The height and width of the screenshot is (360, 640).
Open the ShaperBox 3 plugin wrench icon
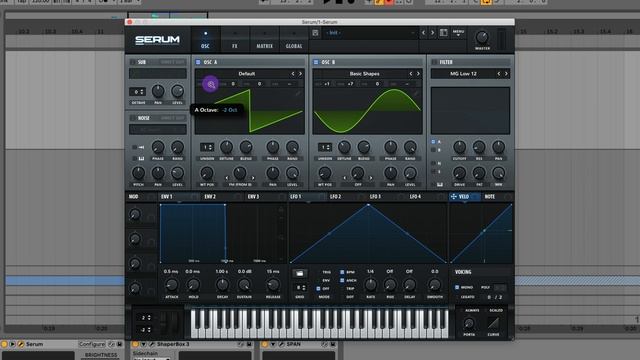tap(152, 344)
